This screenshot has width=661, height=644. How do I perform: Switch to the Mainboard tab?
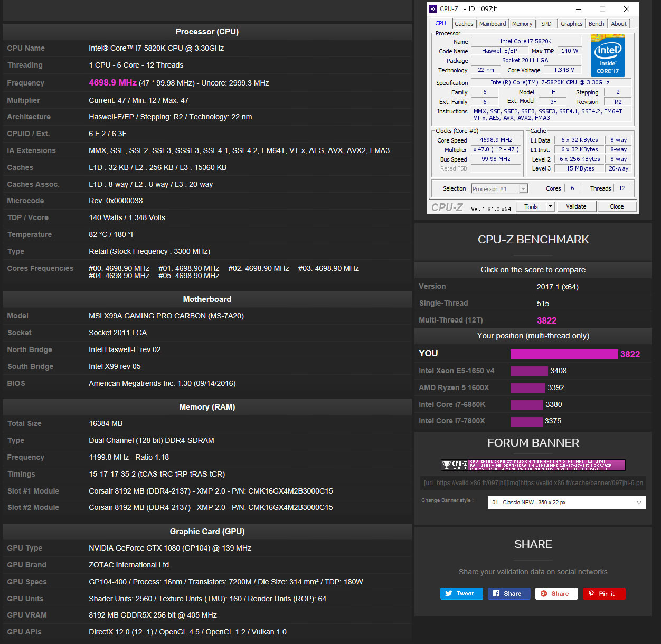click(493, 24)
